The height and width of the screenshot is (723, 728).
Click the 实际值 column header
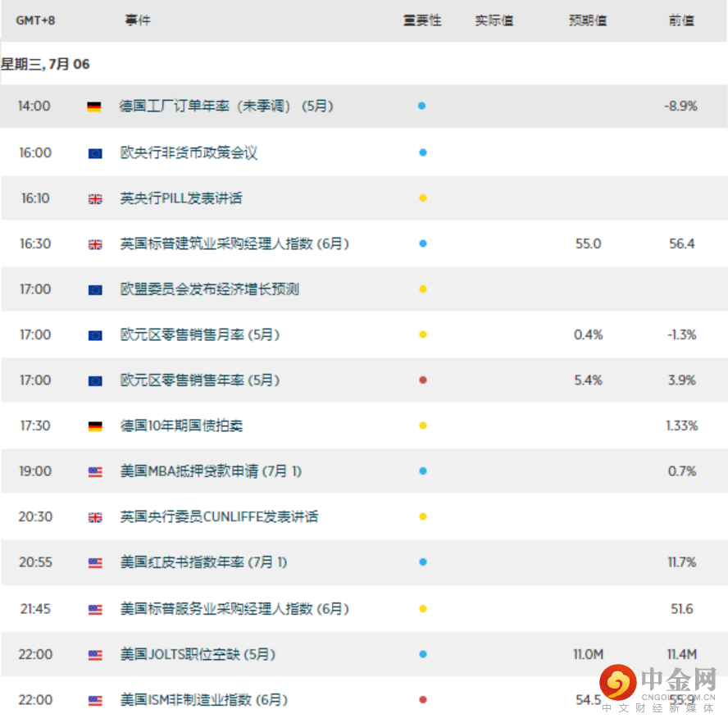pyautogui.click(x=494, y=20)
